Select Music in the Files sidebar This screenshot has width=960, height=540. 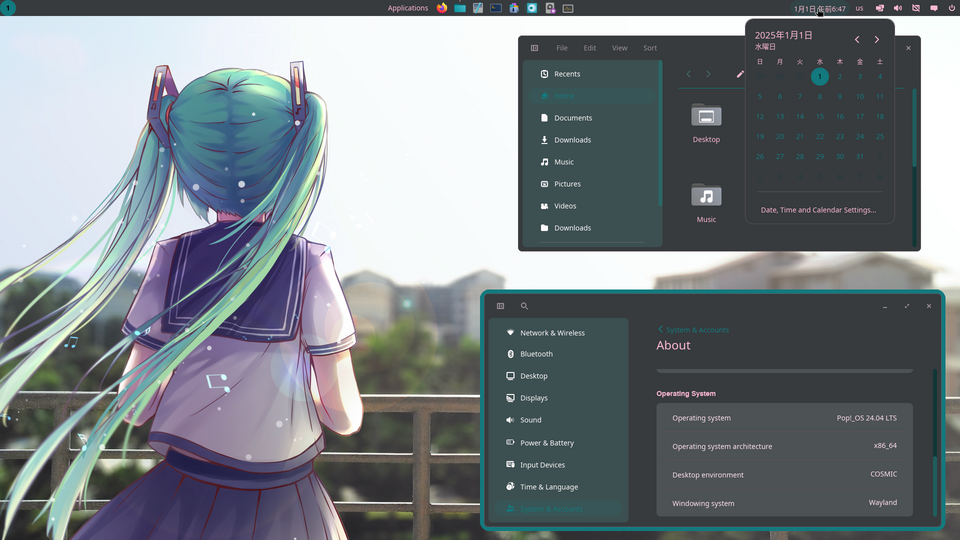(593, 162)
